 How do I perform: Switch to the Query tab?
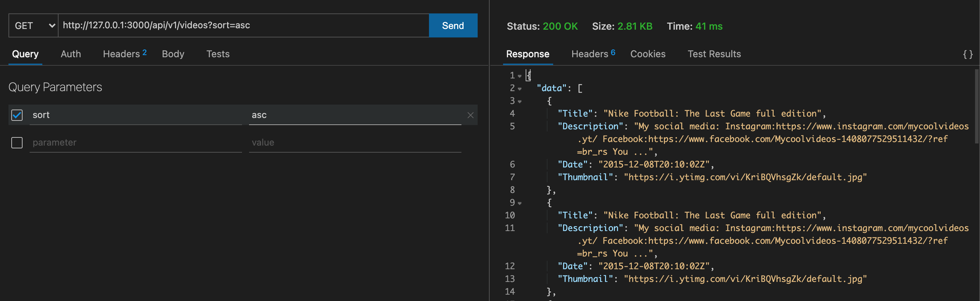[x=25, y=54]
